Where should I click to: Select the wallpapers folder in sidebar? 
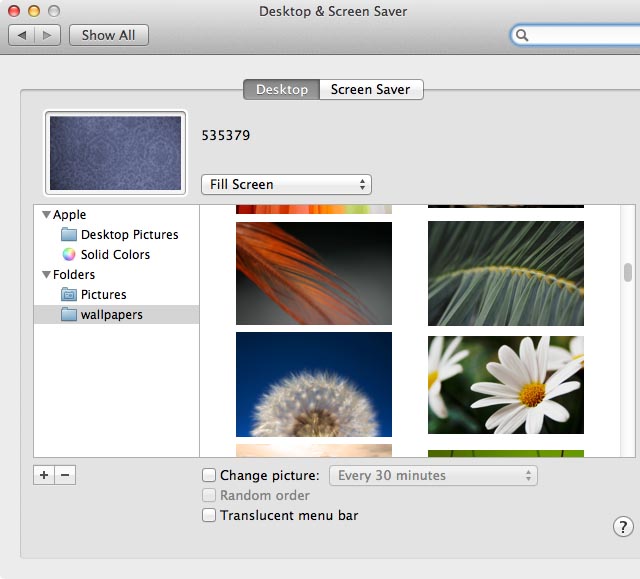tap(111, 315)
